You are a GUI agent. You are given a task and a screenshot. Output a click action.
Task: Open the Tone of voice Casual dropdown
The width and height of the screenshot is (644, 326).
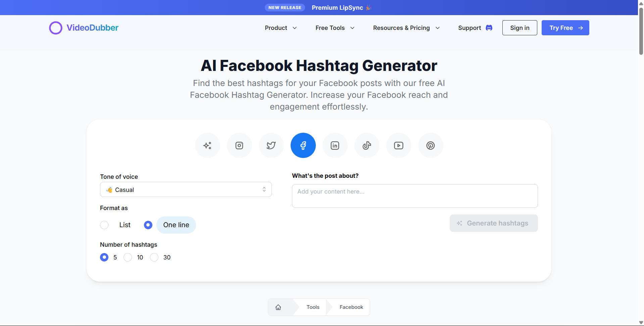[186, 190]
